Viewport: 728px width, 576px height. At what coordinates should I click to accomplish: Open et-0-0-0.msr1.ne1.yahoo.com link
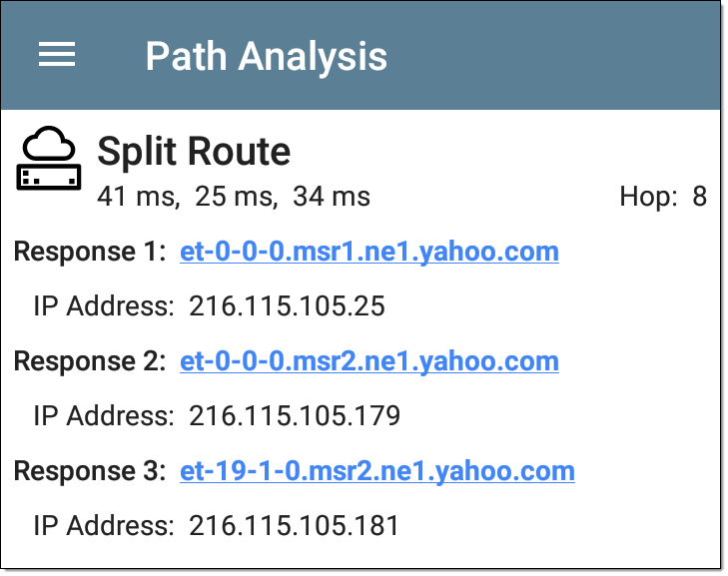(x=369, y=252)
